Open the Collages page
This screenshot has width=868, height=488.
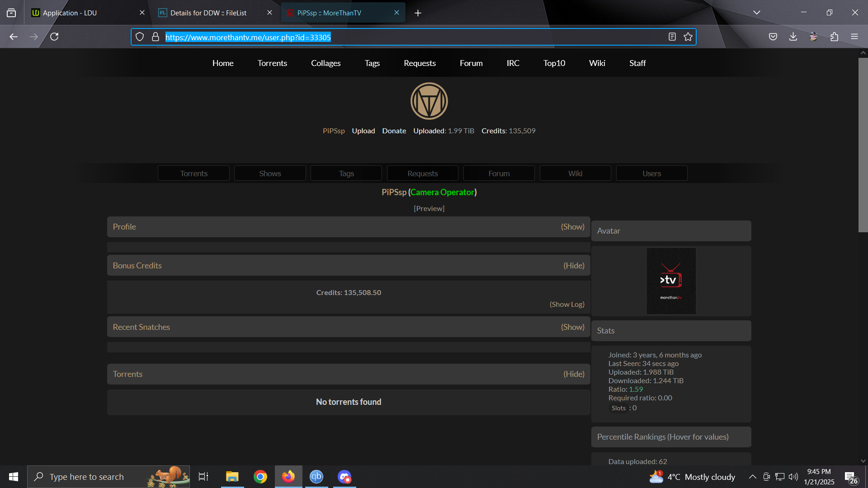pos(325,63)
